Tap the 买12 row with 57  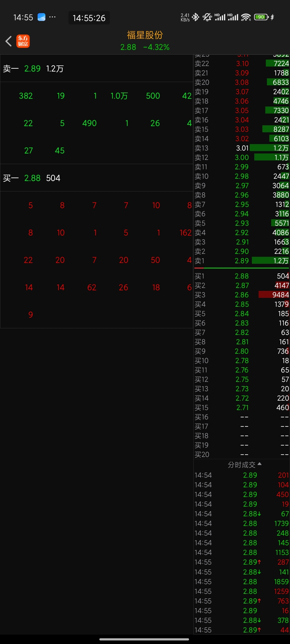(242, 379)
